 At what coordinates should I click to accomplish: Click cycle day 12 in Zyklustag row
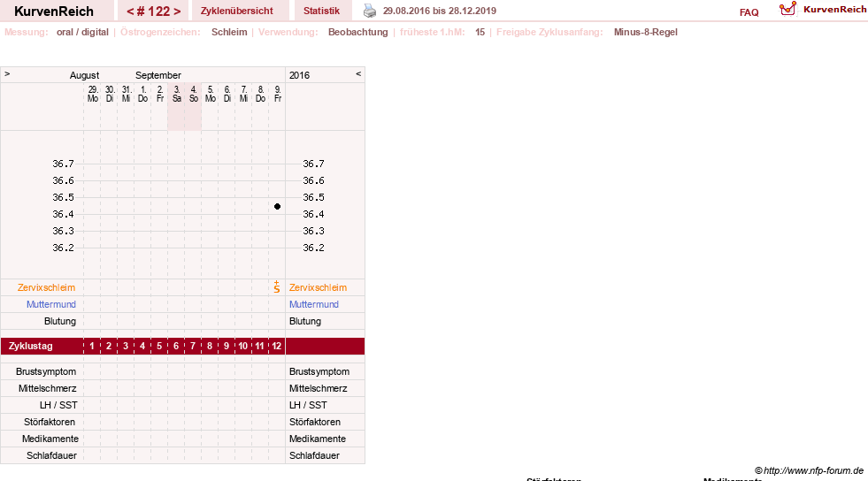point(277,346)
